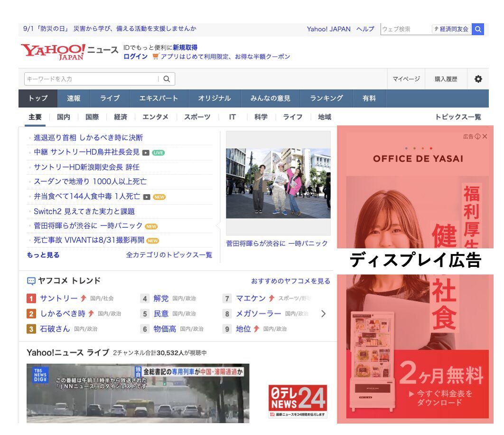504x435 pixels.
Task: Click the 日テレ NEWS24 channel logo
Action: pyautogui.click(x=298, y=401)
